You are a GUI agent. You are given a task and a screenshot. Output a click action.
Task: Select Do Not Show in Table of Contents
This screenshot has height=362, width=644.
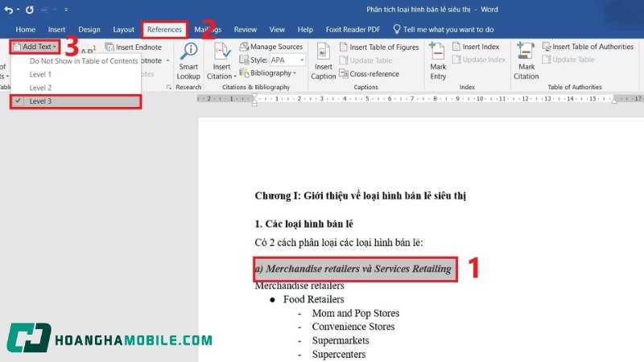(x=84, y=60)
